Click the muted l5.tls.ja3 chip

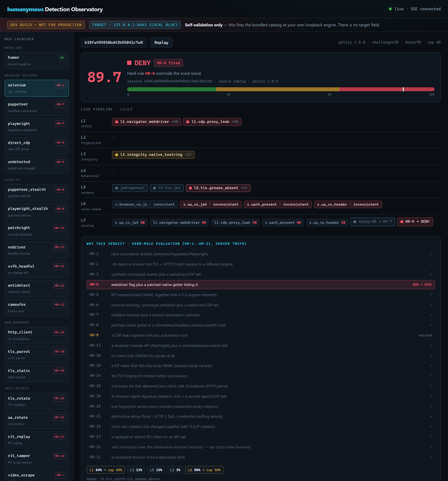(167, 188)
